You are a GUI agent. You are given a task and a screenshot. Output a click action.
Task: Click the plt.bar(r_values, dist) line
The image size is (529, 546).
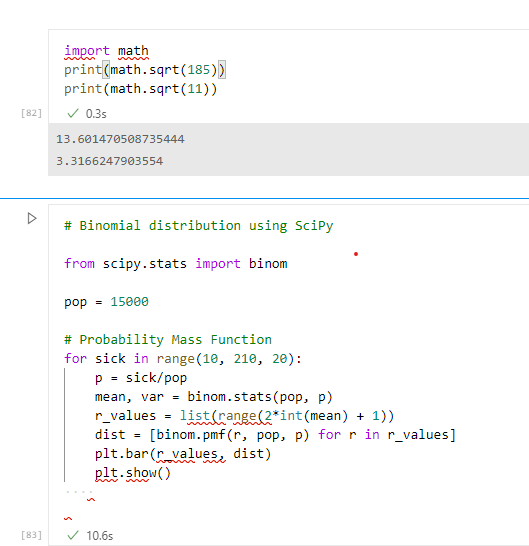183,454
